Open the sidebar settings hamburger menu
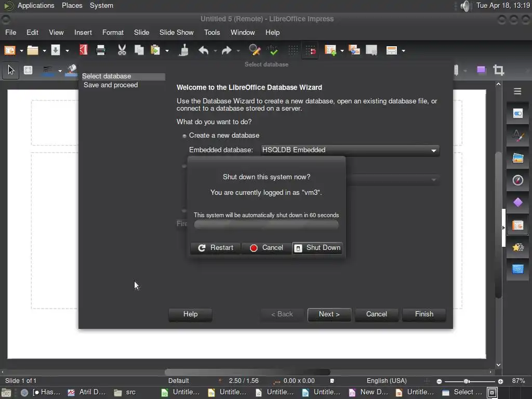The height and width of the screenshot is (399, 532). click(517, 91)
